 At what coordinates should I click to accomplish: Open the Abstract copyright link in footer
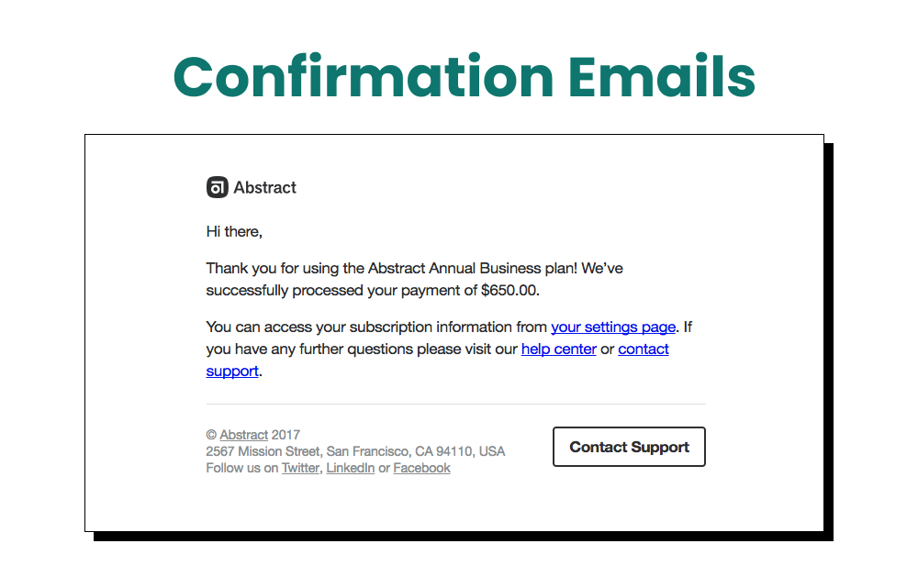pyautogui.click(x=243, y=434)
